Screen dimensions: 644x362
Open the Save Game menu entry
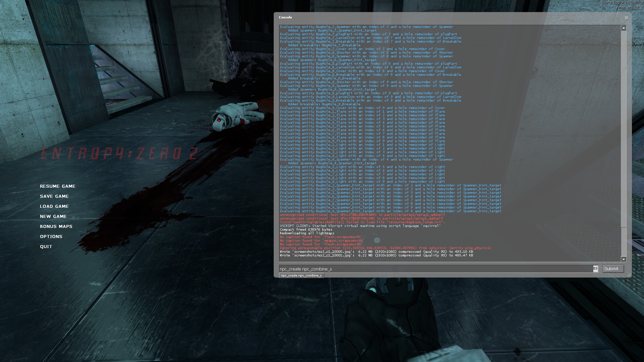tap(54, 196)
